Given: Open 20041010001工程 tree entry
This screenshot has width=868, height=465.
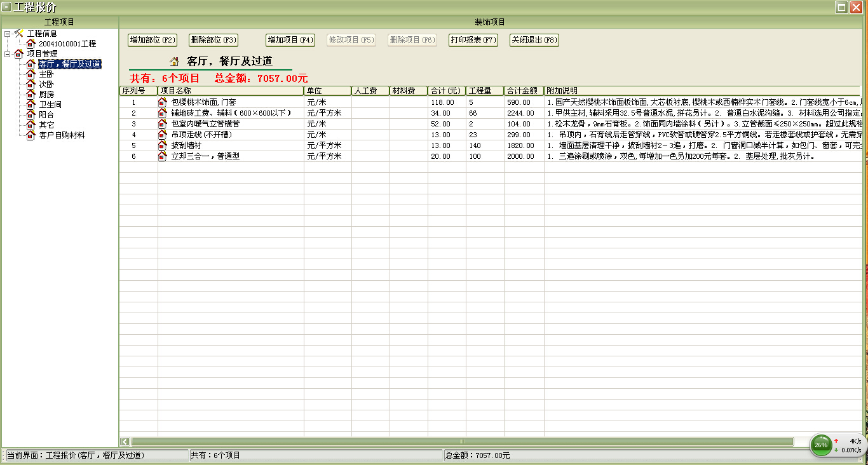Looking at the screenshot, I should [67, 44].
